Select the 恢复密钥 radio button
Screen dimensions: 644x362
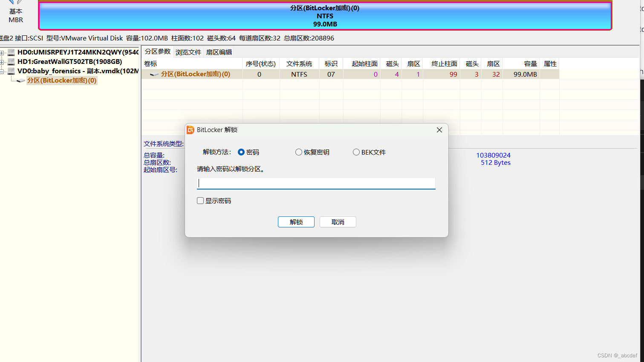pyautogui.click(x=299, y=152)
